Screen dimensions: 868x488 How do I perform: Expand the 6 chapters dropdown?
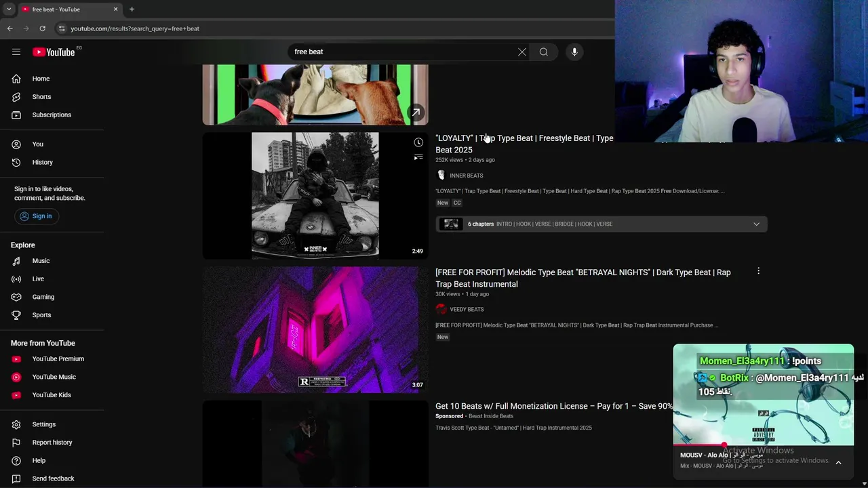[x=756, y=224]
